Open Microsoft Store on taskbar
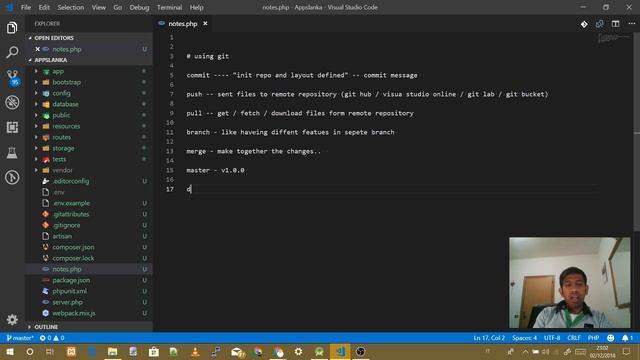This screenshot has width=640, height=360. pos(153,351)
